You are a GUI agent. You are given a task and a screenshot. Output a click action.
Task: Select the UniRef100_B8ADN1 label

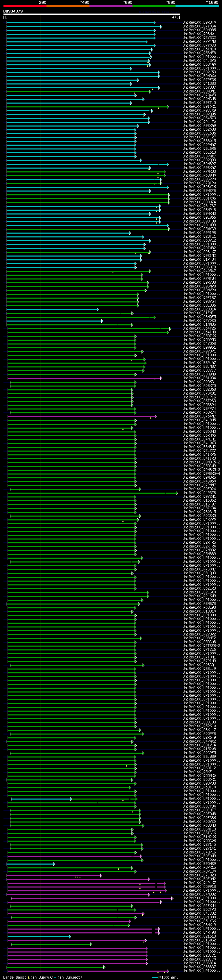(x=199, y=91)
